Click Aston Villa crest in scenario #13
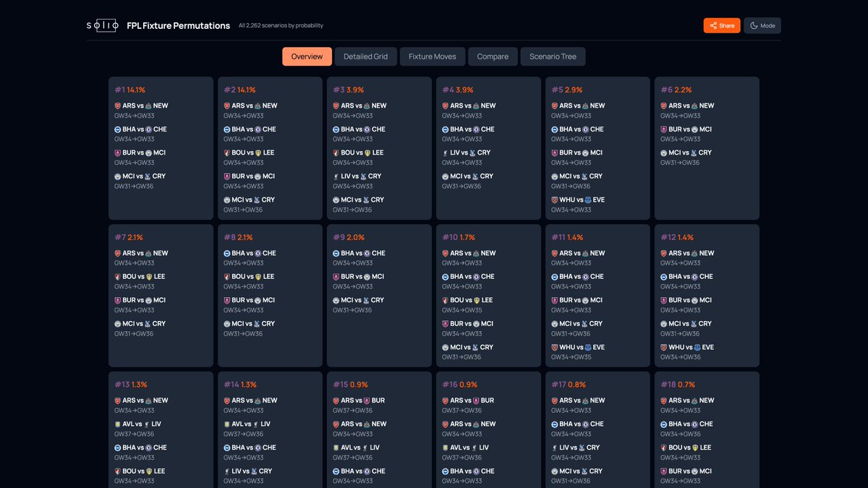The image size is (868, 488). pos(118,424)
